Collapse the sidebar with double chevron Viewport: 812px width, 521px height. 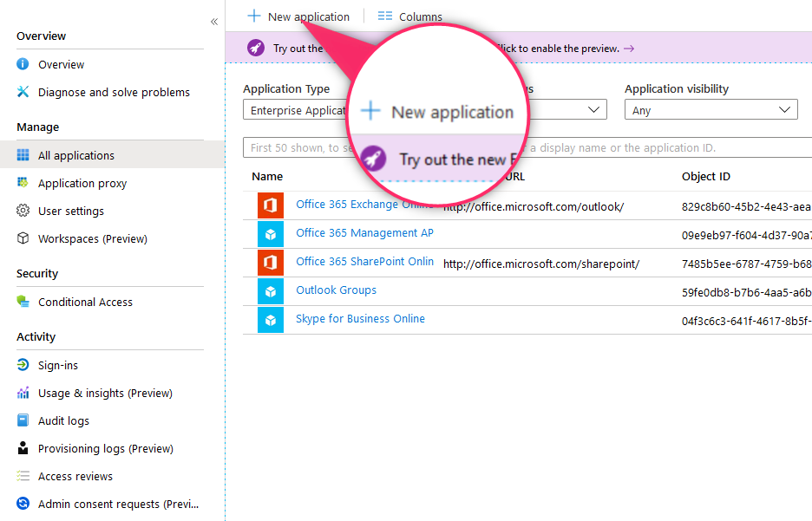point(214,22)
